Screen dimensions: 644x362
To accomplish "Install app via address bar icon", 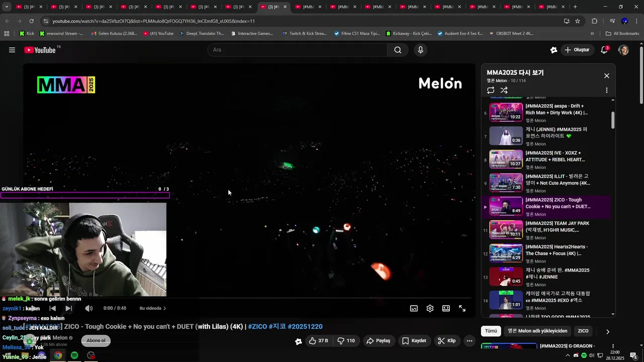I will click(567, 21).
